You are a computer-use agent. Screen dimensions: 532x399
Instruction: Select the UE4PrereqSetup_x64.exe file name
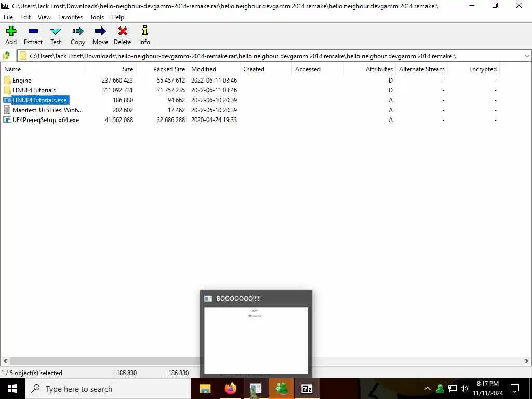[x=46, y=120]
